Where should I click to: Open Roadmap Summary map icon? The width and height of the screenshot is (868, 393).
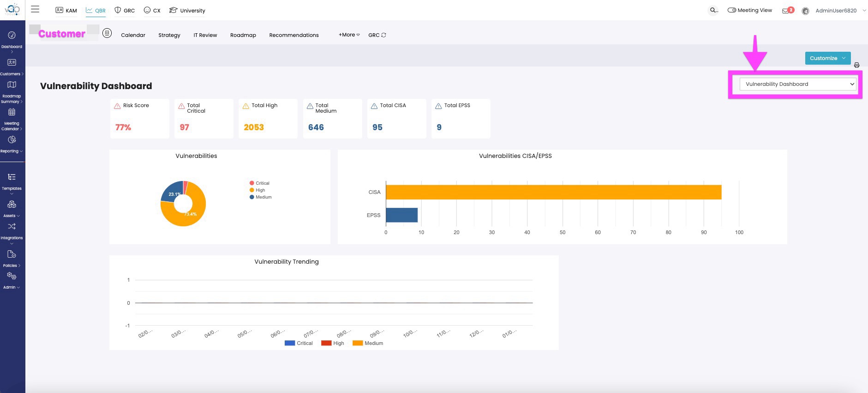12,85
